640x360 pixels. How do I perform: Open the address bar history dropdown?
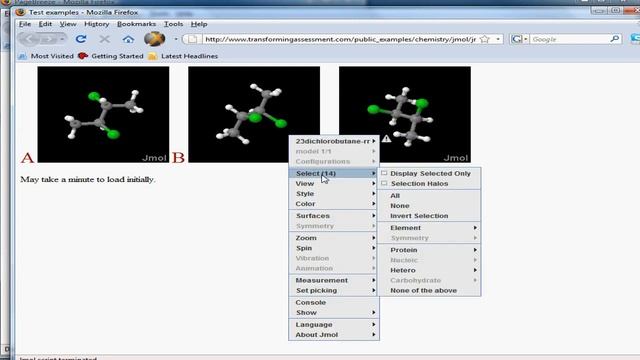[x=498, y=39]
